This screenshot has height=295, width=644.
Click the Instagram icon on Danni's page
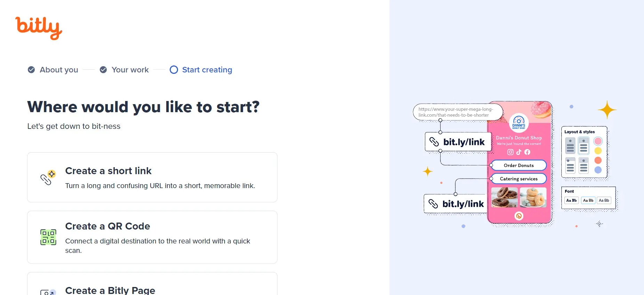pos(510,152)
